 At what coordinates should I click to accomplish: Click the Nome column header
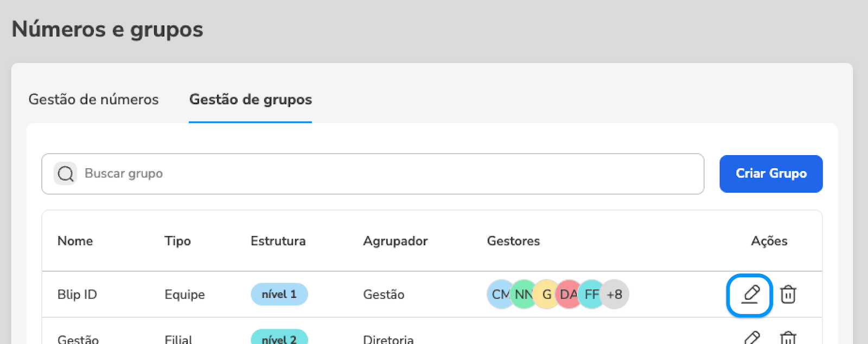click(75, 241)
